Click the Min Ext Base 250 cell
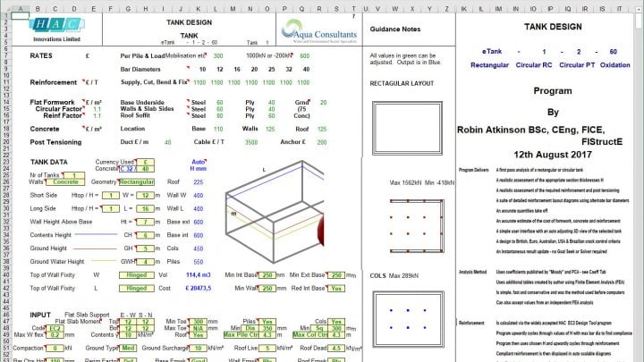Image resolution: width=644 pixels, height=362 pixels. point(336,275)
